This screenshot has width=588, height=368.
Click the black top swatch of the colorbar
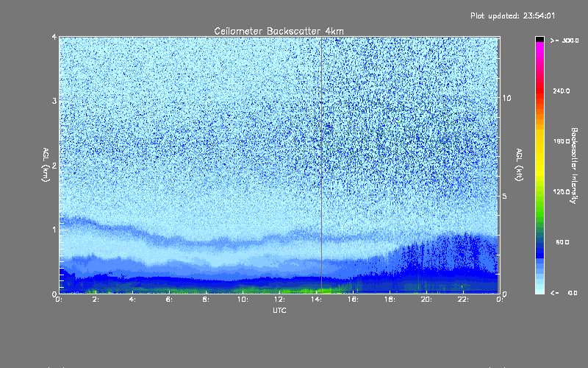coord(539,39)
